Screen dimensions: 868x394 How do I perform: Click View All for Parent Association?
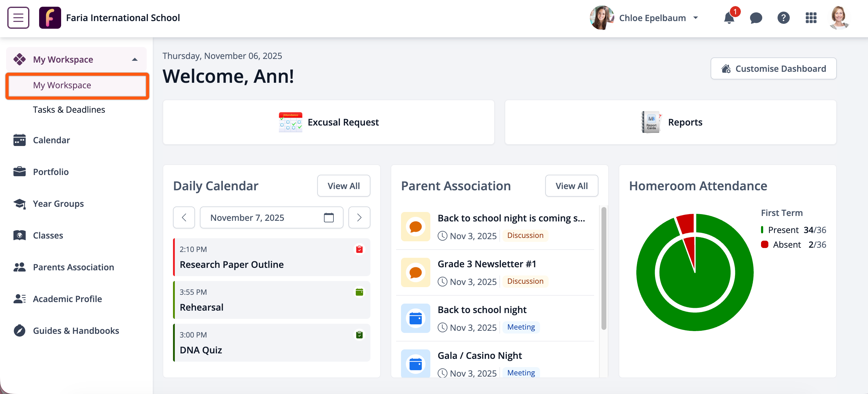pos(572,186)
